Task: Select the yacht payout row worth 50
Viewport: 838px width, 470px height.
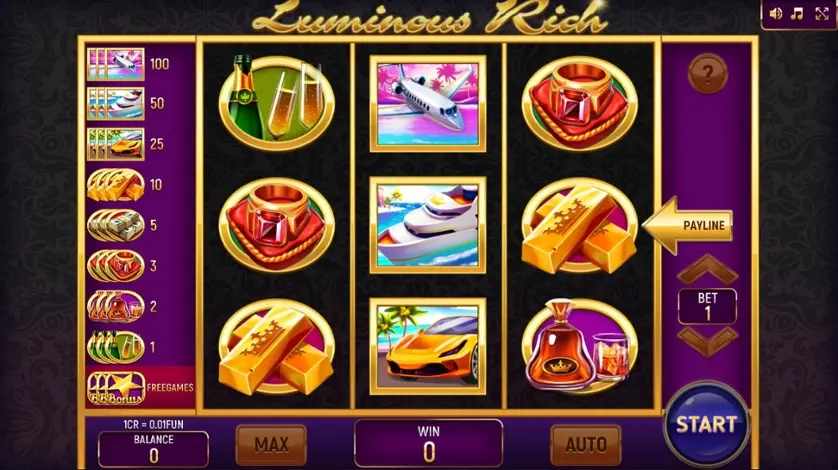Action: 126,104
